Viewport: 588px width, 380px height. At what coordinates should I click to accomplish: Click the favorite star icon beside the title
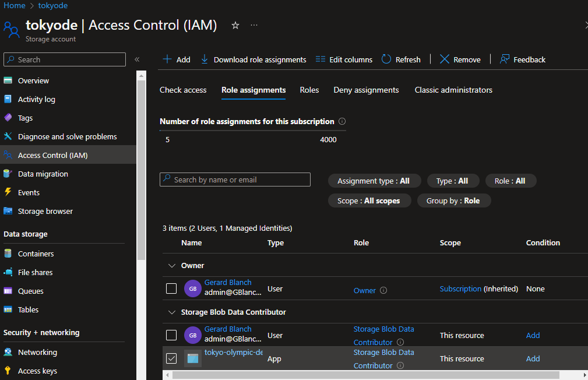pos(235,26)
